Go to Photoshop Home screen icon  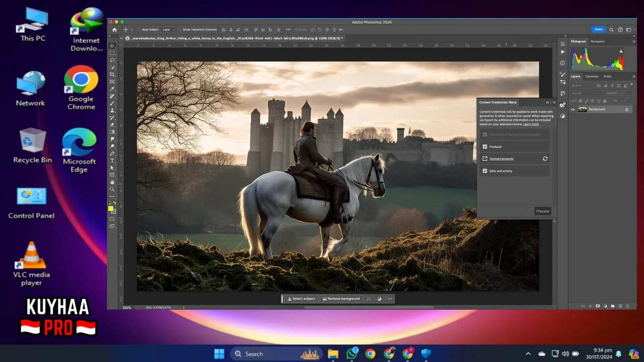[x=114, y=30]
